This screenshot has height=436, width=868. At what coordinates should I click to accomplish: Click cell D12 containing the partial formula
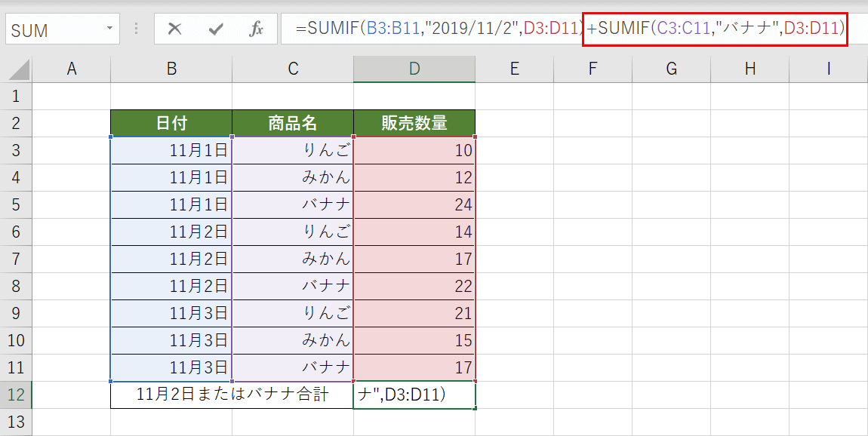coord(414,394)
